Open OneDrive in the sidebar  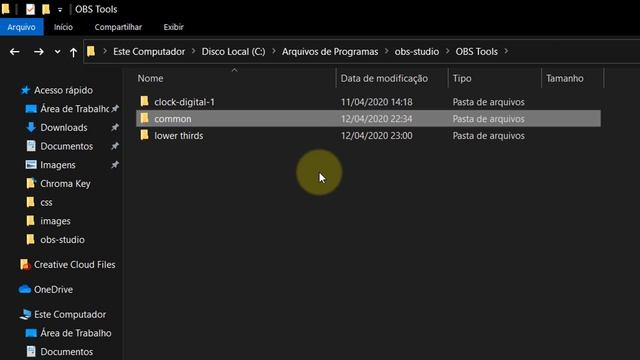[x=53, y=289]
